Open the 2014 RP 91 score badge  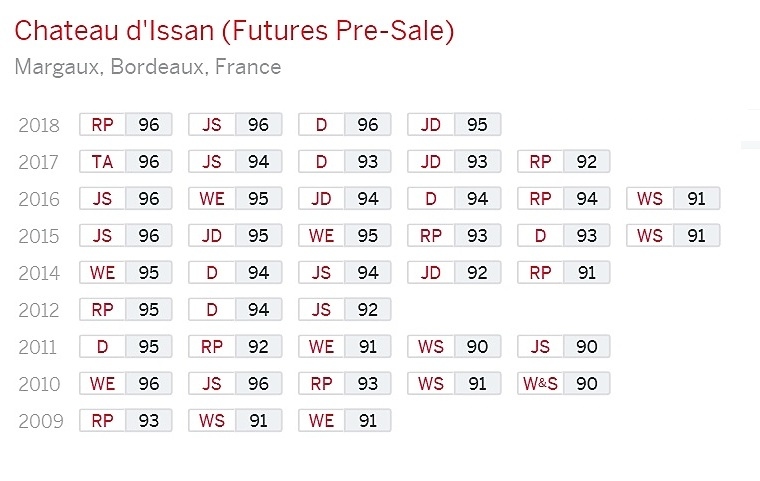pyautogui.click(x=564, y=273)
